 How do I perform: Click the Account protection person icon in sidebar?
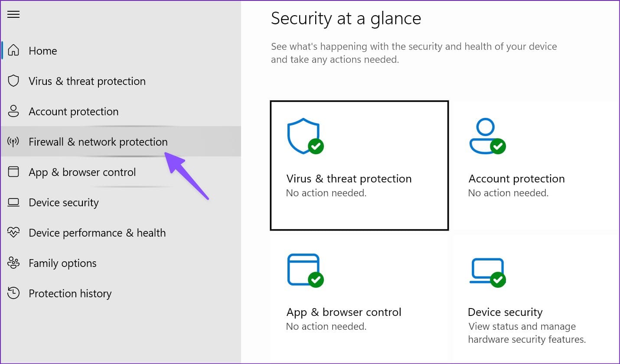13,111
